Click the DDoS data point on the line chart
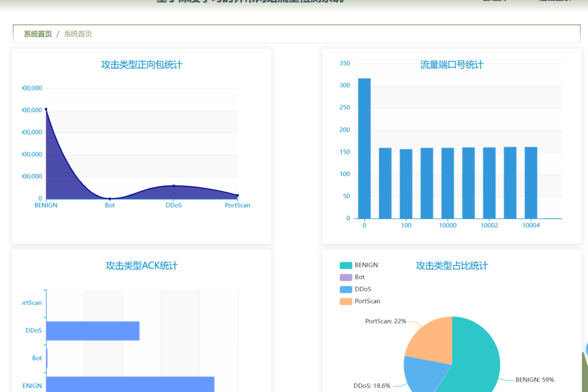 tap(173, 186)
